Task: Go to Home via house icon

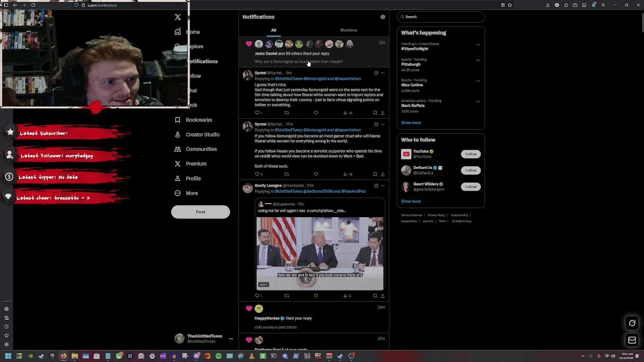Action: pos(178,32)
